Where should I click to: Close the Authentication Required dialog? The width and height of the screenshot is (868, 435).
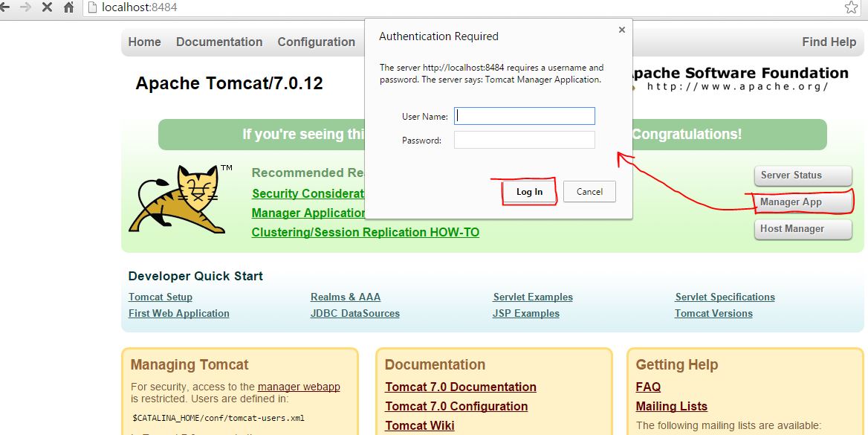coord(622,30)
